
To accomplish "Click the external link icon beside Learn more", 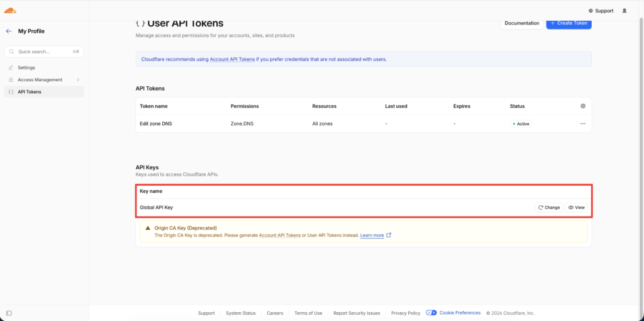I will pyautogui.click(x=389, y=235).
